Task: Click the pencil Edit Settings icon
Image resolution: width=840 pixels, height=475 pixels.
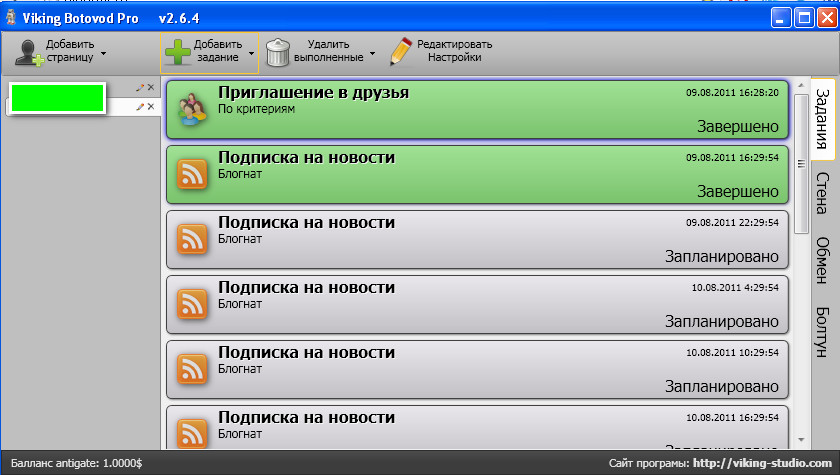Action: click(x=401, y=51)
